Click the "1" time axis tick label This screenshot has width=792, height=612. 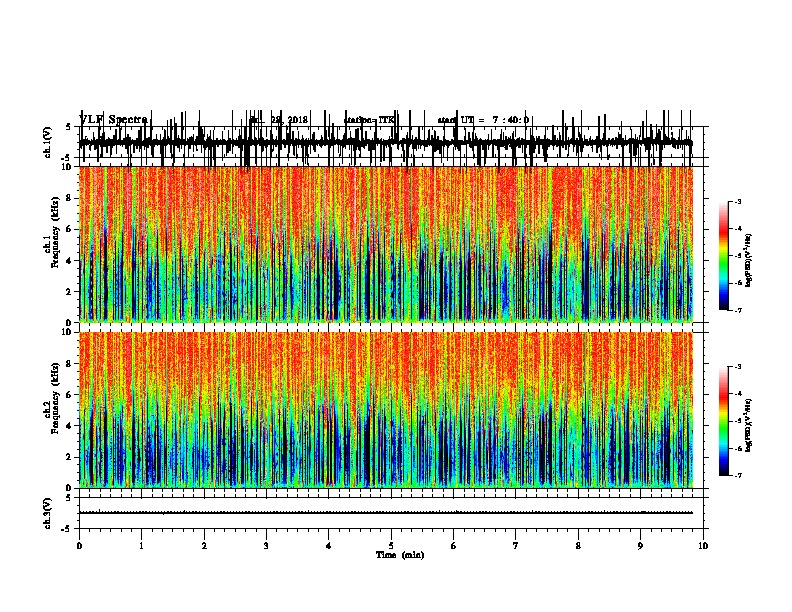(142, 546)
